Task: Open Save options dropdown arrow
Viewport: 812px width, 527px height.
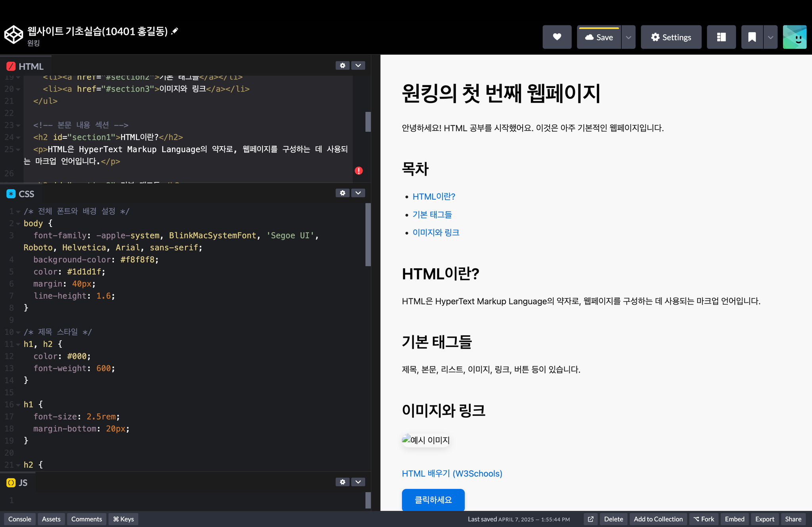Action: tap(628, 37)
